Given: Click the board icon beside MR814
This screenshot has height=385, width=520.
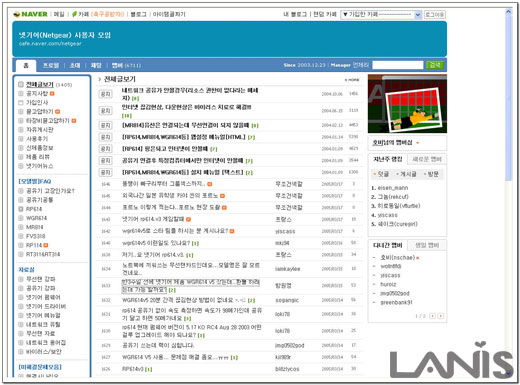Looking at the screenshot, I should 21,227.
